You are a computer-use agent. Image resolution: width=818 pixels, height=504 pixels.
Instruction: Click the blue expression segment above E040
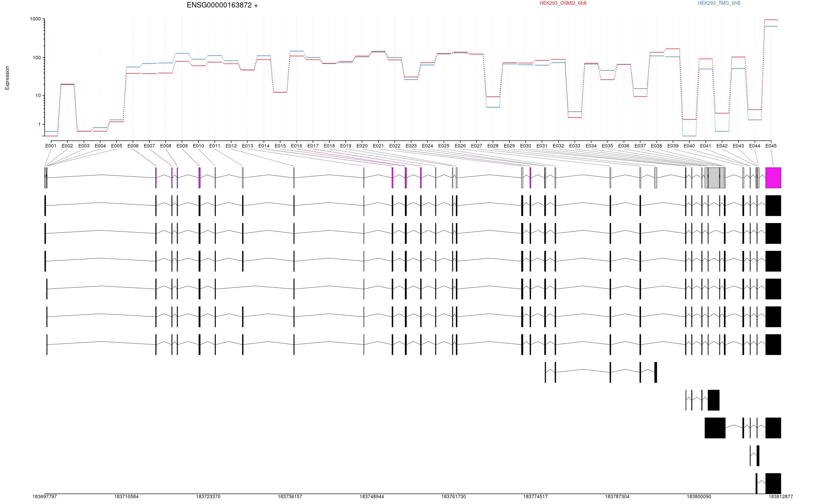click(x=689, y=136)
